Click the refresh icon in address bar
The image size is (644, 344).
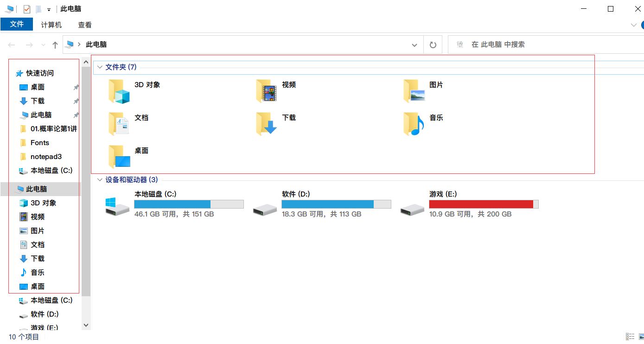click(x=433, y=44)
